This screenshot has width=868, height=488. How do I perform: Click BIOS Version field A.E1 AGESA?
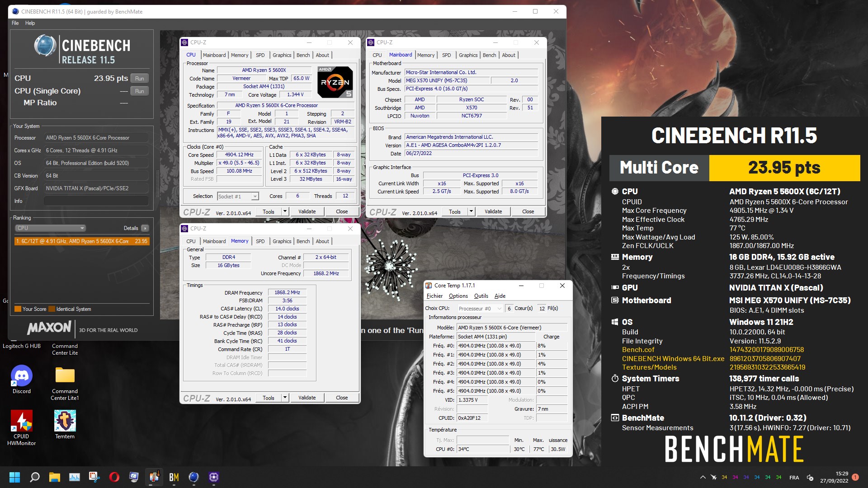(472, 145)
